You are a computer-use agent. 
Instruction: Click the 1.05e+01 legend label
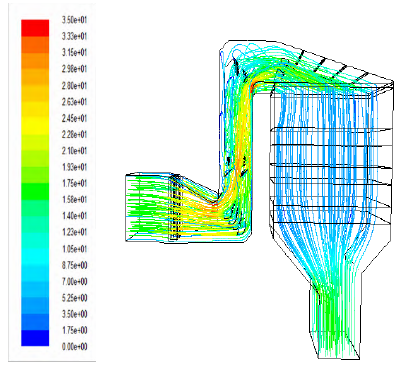click(74, 249)
